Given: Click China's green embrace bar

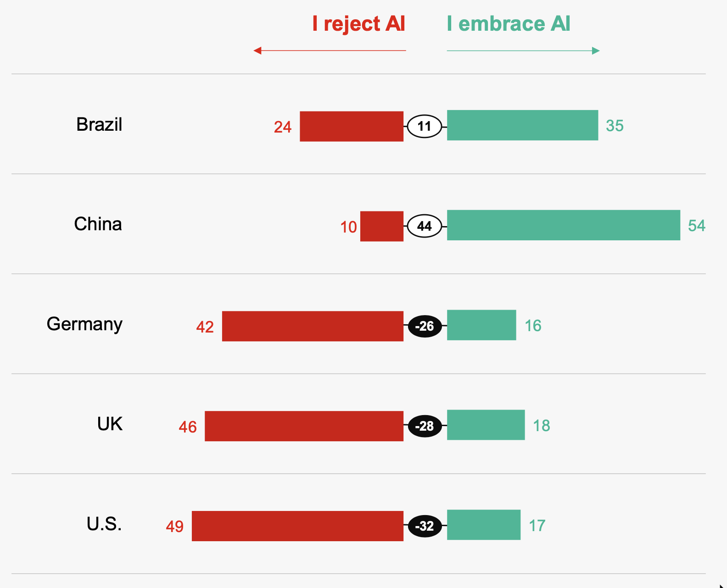Looking at the screenshot, I should click(564, 225).
